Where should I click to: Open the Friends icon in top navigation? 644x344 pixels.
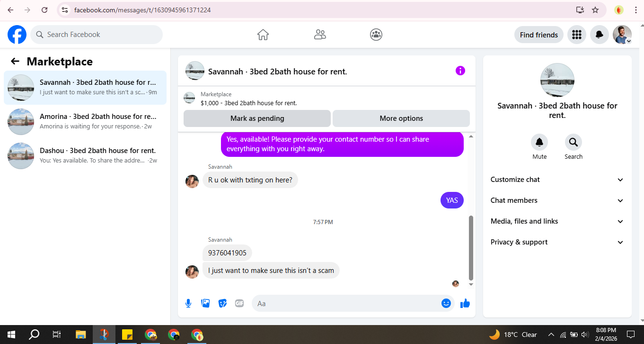point(320,35)
